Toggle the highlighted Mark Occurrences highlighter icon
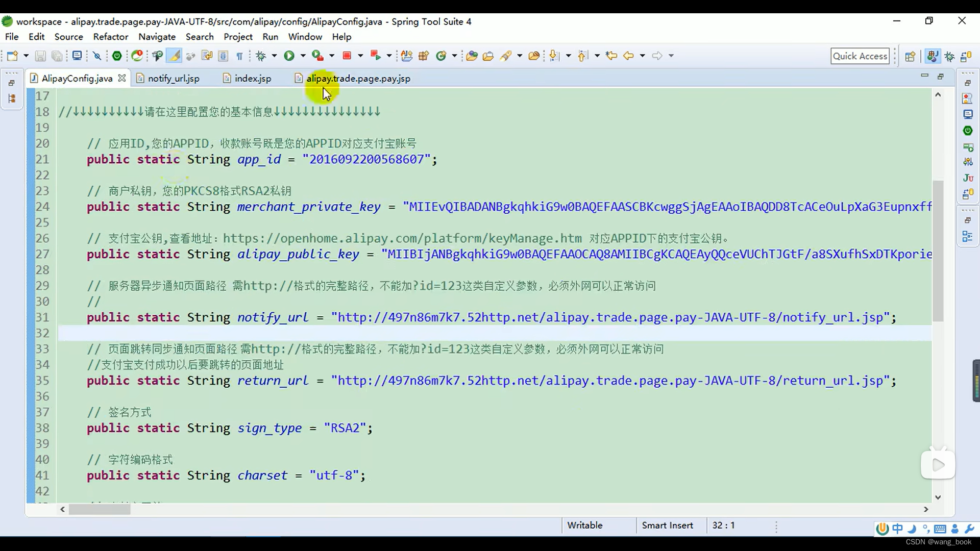Screen dimensions: 980x551 click(174, 56)
